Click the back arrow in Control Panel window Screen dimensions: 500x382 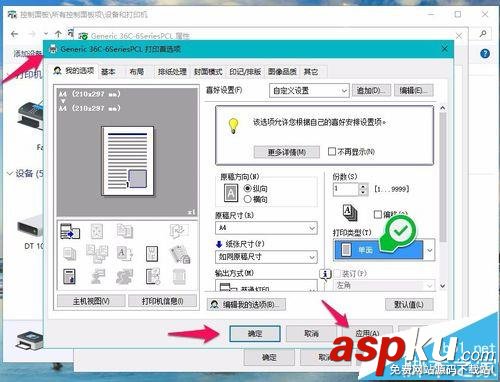pyautogui.click(x=14, y=34)
